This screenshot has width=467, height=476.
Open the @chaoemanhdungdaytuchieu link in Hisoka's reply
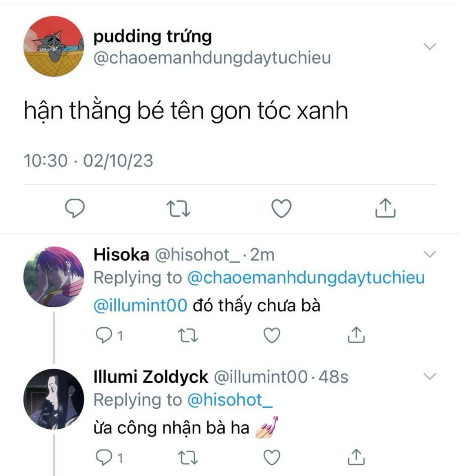[x=306, y=278]
